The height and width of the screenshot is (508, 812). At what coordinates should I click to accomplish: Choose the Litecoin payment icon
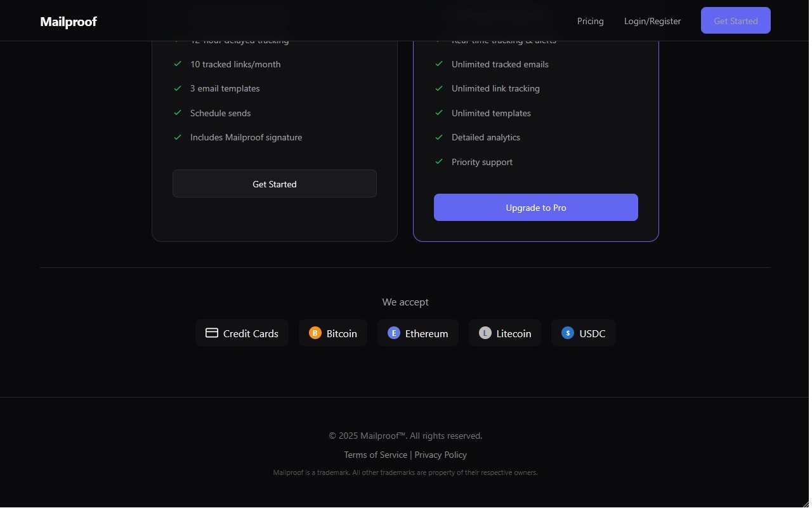point(486,333)
